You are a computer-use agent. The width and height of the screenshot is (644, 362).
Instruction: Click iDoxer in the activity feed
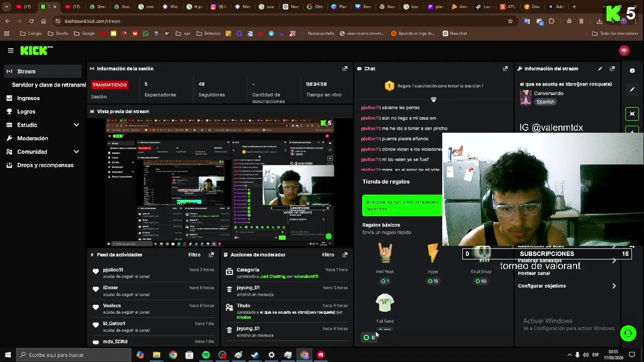111,288
